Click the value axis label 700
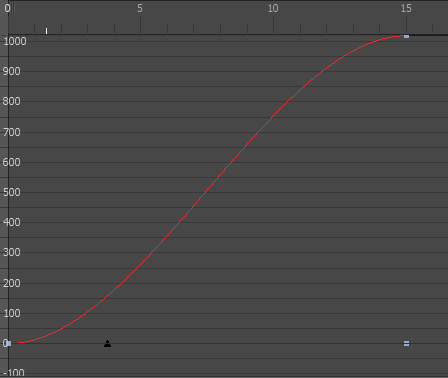448x378 pixels. 11,132
